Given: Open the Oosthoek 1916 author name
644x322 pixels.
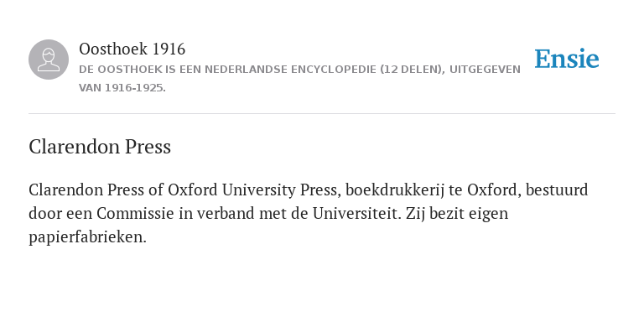Looking at the screenshot, I should coord(132,49).
